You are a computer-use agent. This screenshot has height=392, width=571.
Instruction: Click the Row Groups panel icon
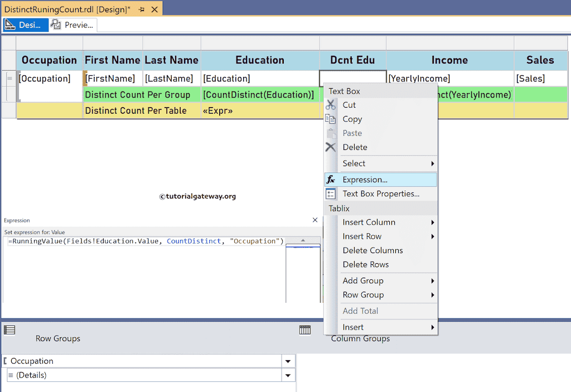tap(9, 330)
